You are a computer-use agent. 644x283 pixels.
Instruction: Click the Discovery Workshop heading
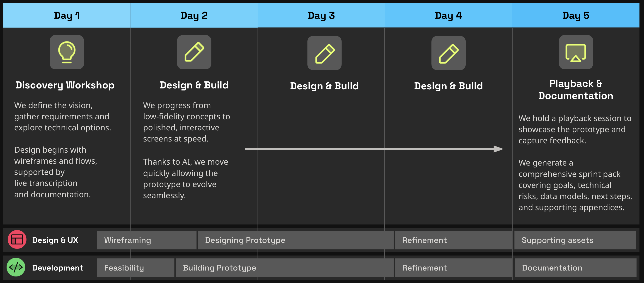click(65, 85)
